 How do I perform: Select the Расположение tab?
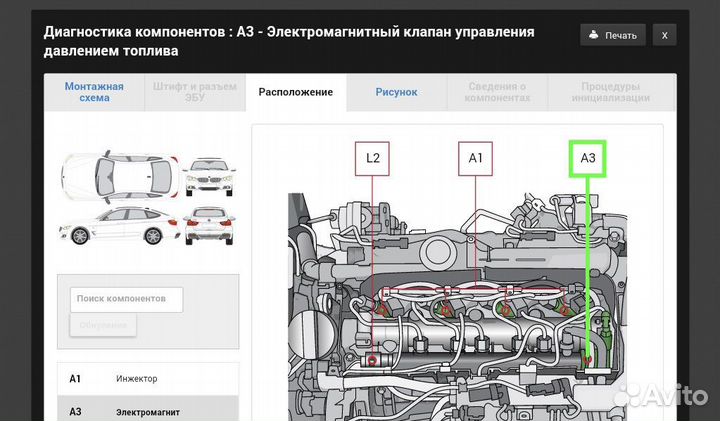(x=295, y=92)
